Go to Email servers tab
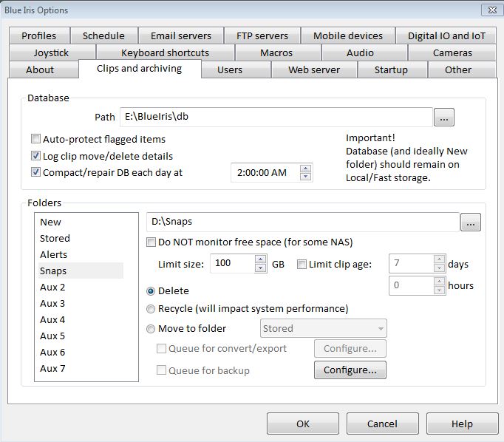The image size is (504, 442). click(x=181, y=35)
